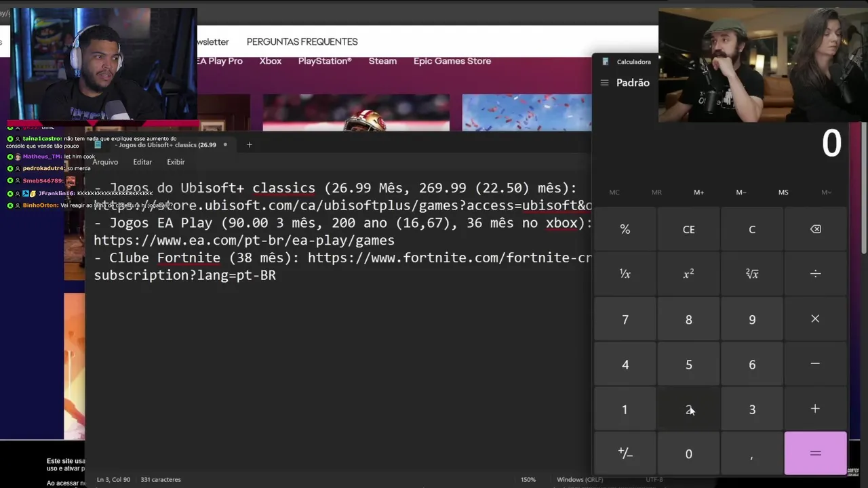Click Ln 3, Col 90 in status bar
The height and width of the screenshot is (488, 868).
coord(114,479)
